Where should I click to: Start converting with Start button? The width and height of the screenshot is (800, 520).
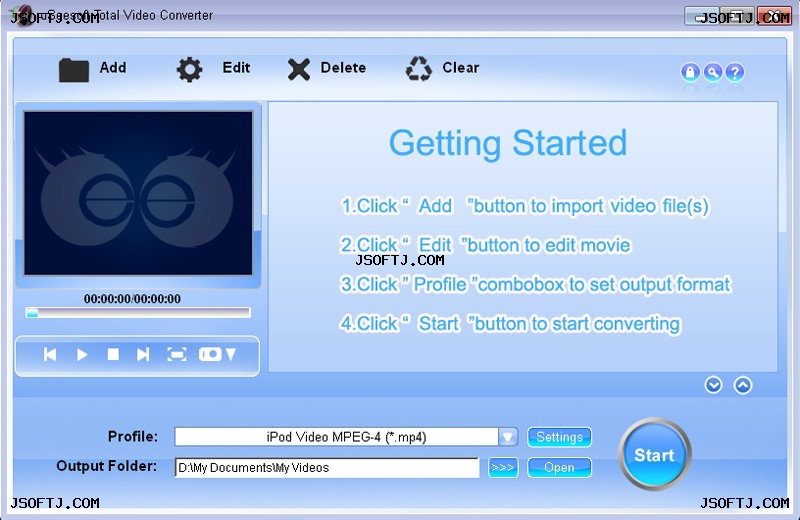(655, 454)
